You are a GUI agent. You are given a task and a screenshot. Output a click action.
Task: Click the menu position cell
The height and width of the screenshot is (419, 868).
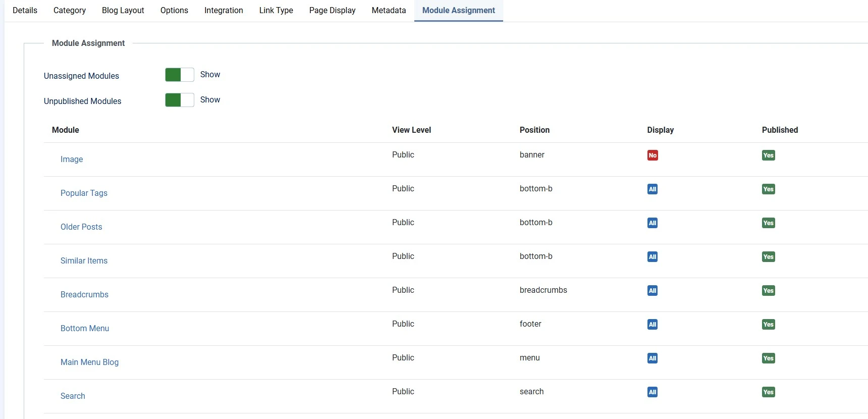[530, 358]
